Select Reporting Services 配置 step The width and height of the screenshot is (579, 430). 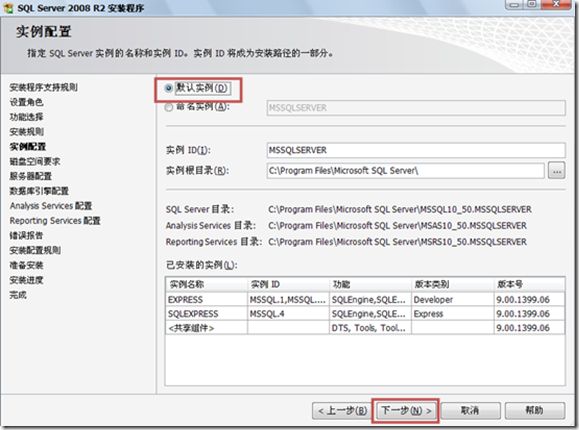(55, 221)
